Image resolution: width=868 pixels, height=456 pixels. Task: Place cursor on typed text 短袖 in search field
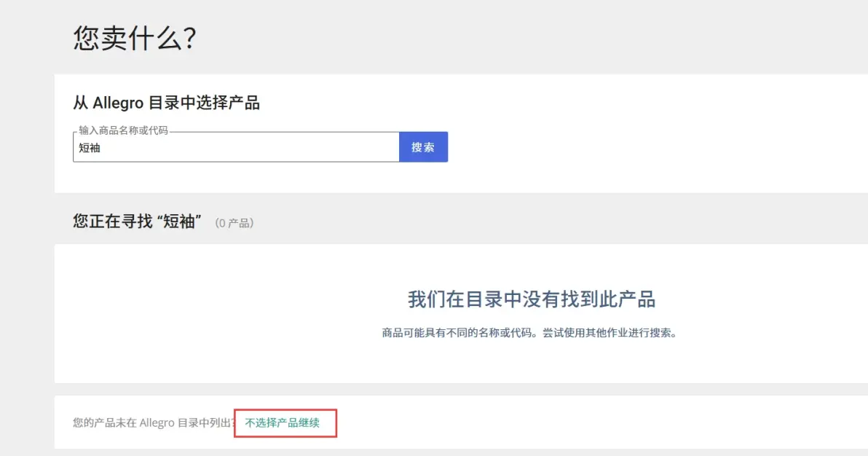pos(90,148)
